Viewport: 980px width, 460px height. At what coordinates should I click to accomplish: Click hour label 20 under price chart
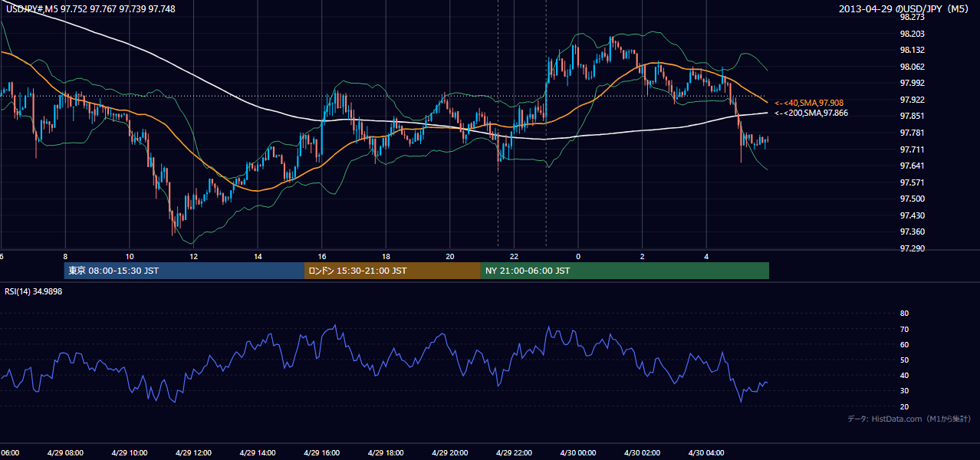[x=450, y=257]
